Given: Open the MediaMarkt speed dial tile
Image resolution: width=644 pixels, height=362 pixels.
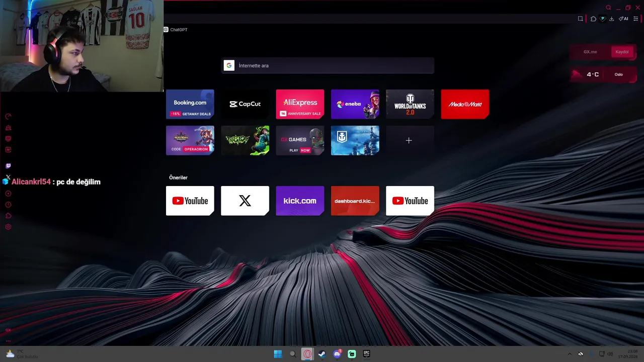Looking at the screenshot, I should tap(465, 104).
